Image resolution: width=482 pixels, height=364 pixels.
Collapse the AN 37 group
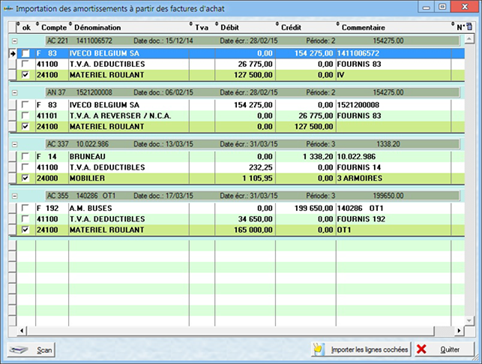[x=15, y=93]
